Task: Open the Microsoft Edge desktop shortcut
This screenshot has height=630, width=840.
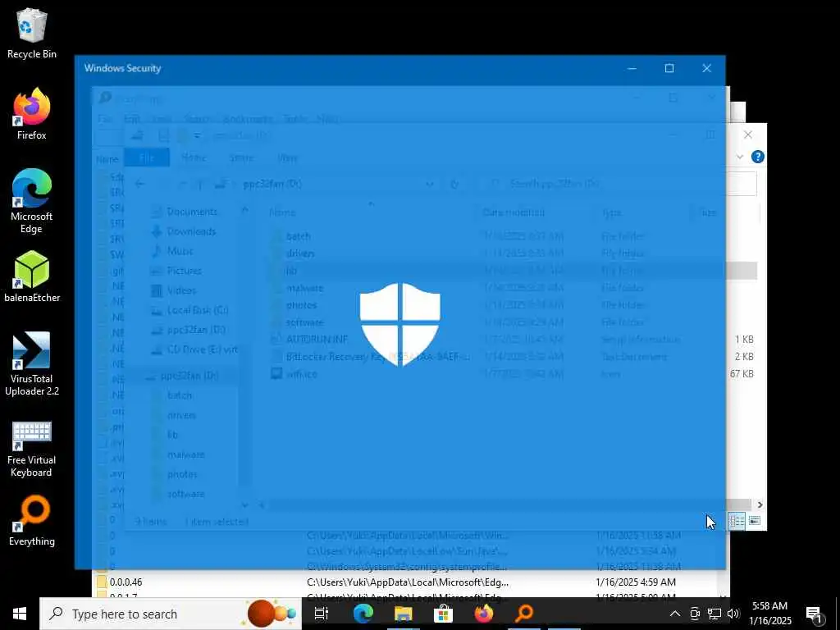Action: (x=32, y=202)
